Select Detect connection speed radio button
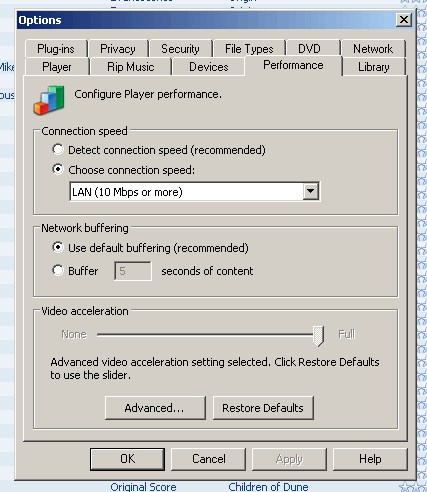 [58, 150]
